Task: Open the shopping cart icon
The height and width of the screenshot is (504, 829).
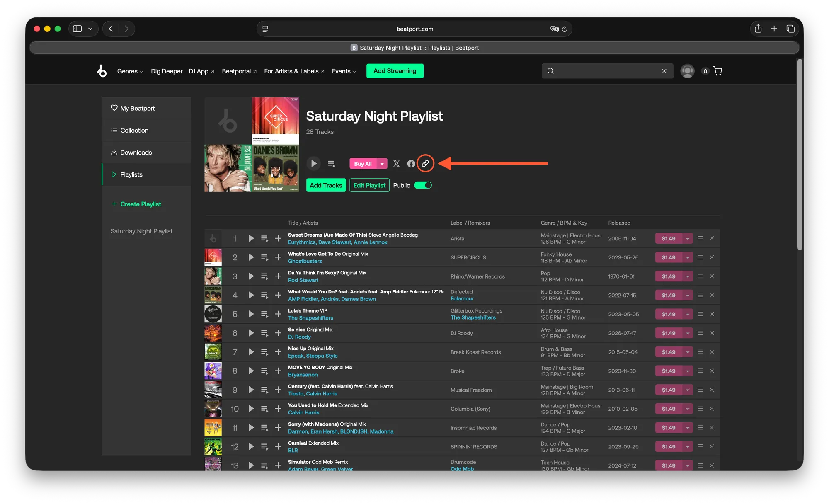Action: [x=718, y=71]
